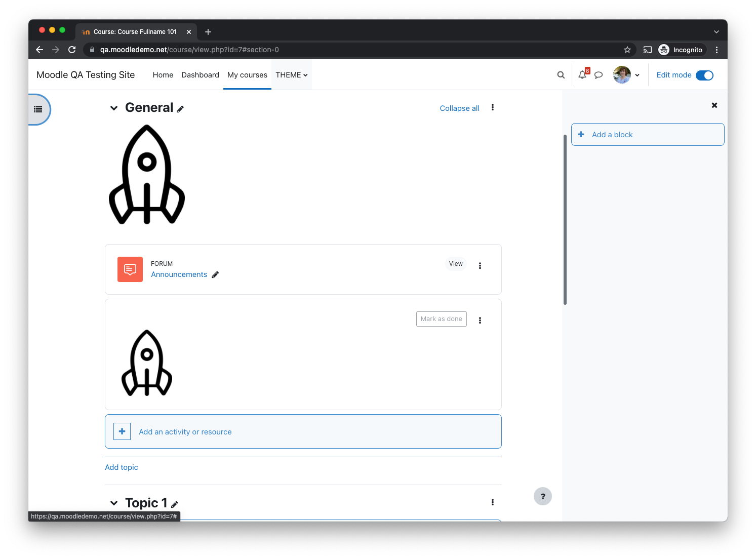
Task: Click the Moodle QA Testing Site brand
Action: [x=86, y=75]
